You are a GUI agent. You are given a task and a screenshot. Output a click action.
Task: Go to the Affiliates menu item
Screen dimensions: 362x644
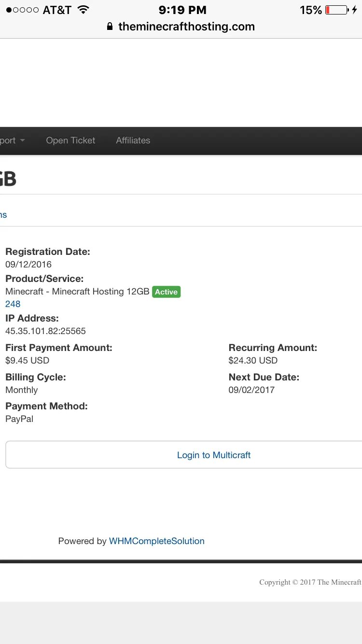tap(133, 140)
